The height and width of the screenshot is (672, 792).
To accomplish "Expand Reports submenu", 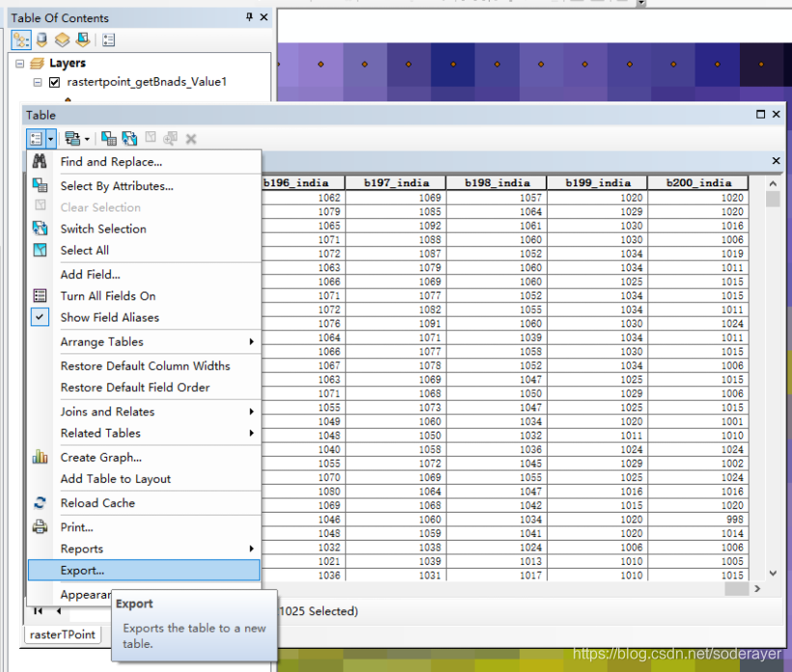I will (145, 548).
